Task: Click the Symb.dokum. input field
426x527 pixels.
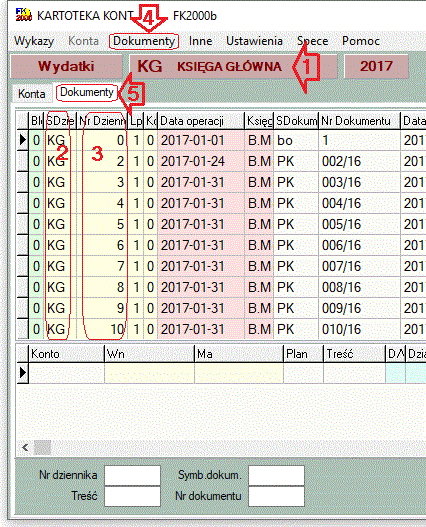Action: [x=276, y=475]
